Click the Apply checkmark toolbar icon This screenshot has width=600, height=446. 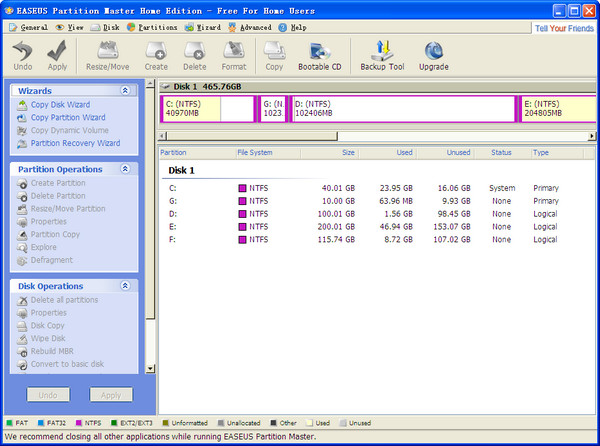click(x=57, y=53)
